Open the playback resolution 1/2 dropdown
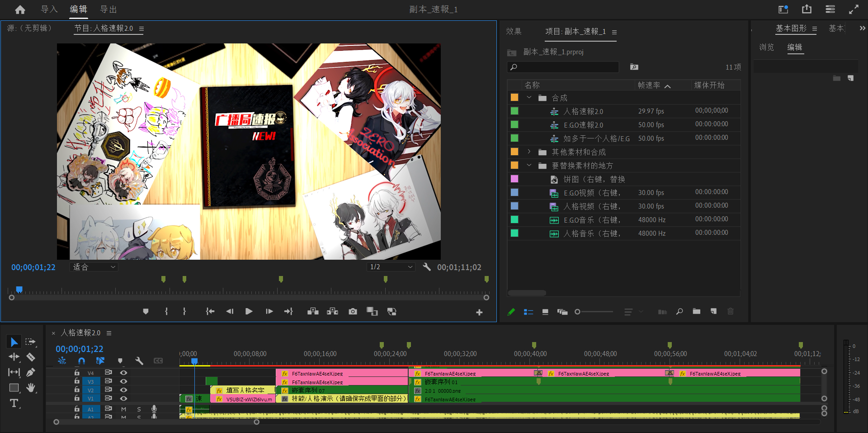868x433 pixels. [391, 267]
